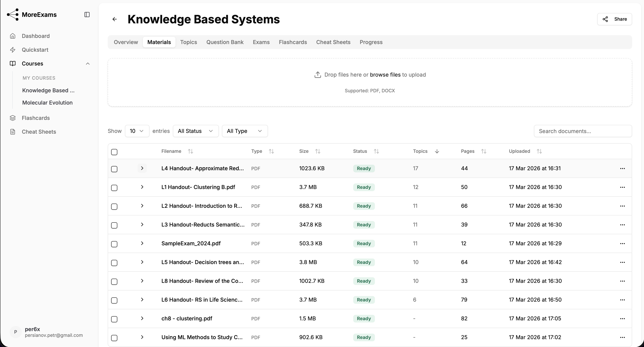The height and width of the screenshot is (347, 644).
Task: Click the back arrow icon
Action: coord(114,19)
